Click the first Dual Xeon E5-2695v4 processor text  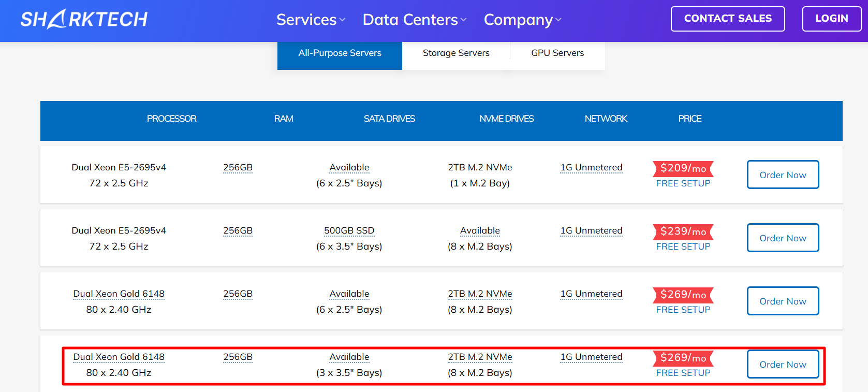119,167
